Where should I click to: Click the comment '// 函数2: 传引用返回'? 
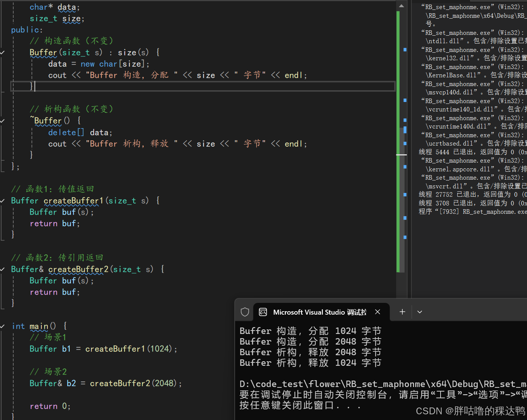click(57, 257)
